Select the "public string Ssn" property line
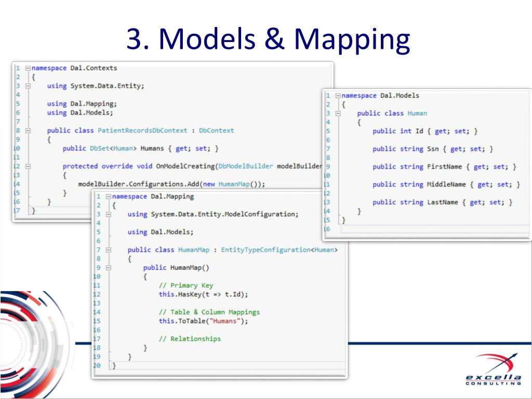Image resolution: width=532 pixels, height=399 pixels. [433, 149]
